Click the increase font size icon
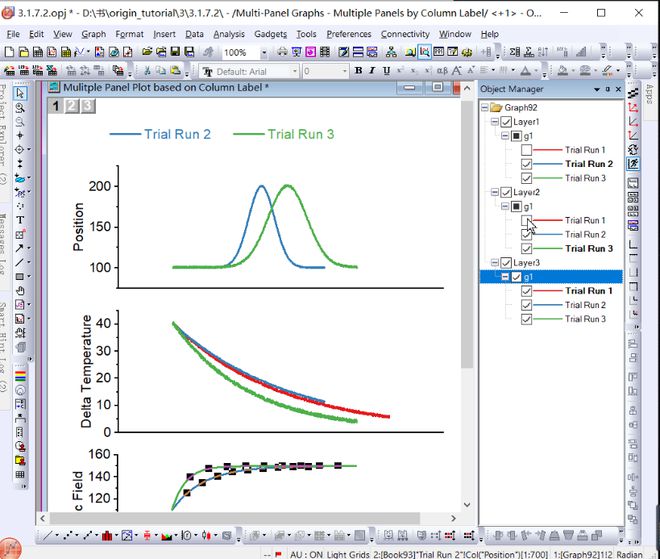660x559 pixels. pos(457,71)
